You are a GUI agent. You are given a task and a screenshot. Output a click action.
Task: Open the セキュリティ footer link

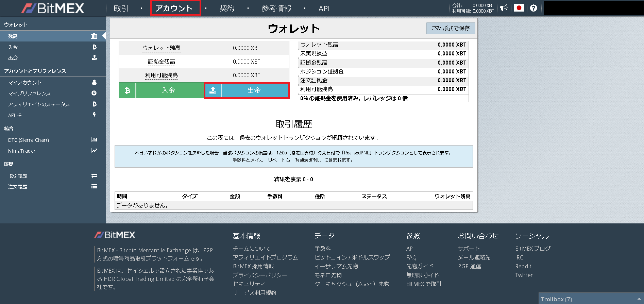pos(249,284)
